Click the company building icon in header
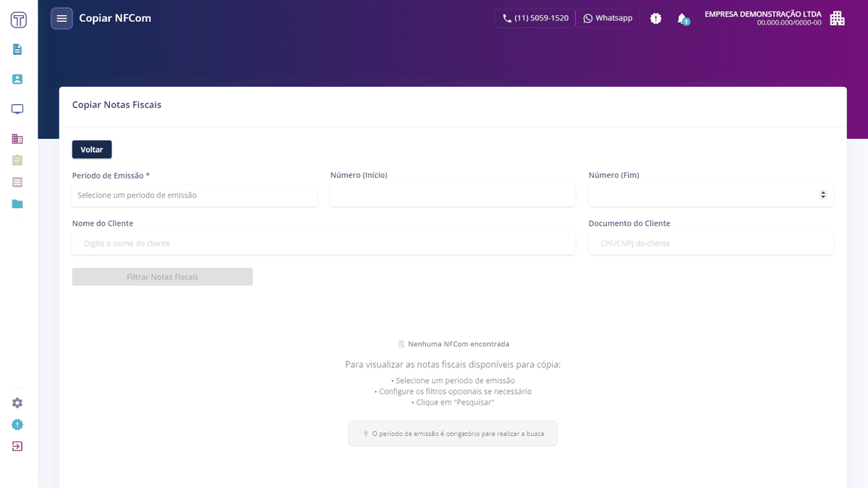This screenshot has height=488, width=868. pos(837,18)
